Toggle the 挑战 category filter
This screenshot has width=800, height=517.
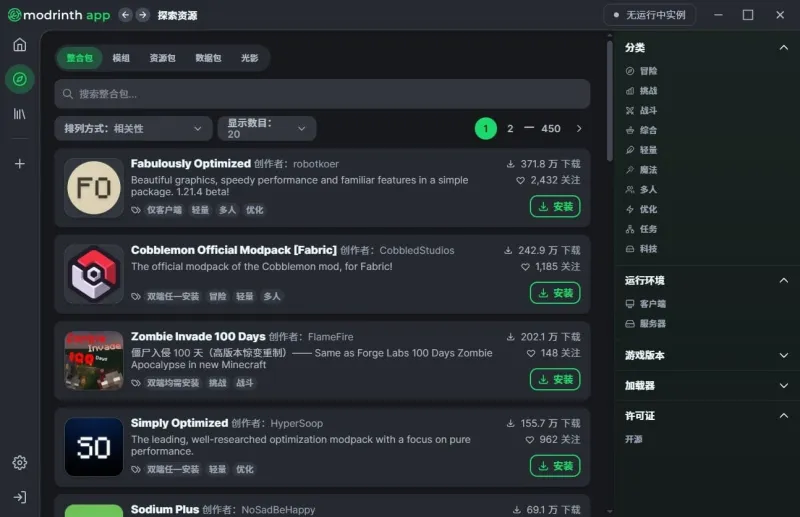642,91
